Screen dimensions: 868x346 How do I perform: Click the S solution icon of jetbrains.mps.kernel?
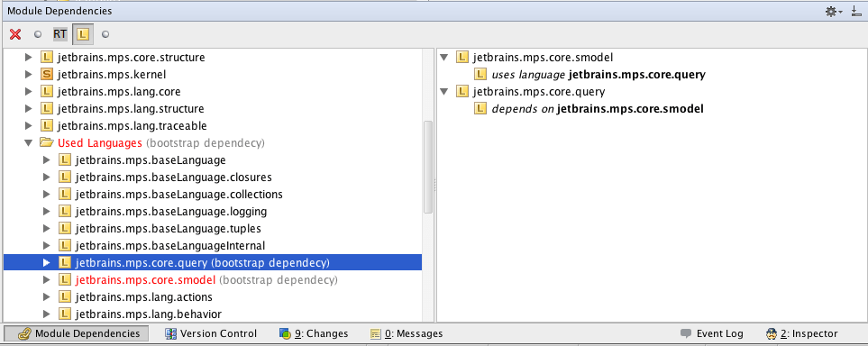coord(47,74)
